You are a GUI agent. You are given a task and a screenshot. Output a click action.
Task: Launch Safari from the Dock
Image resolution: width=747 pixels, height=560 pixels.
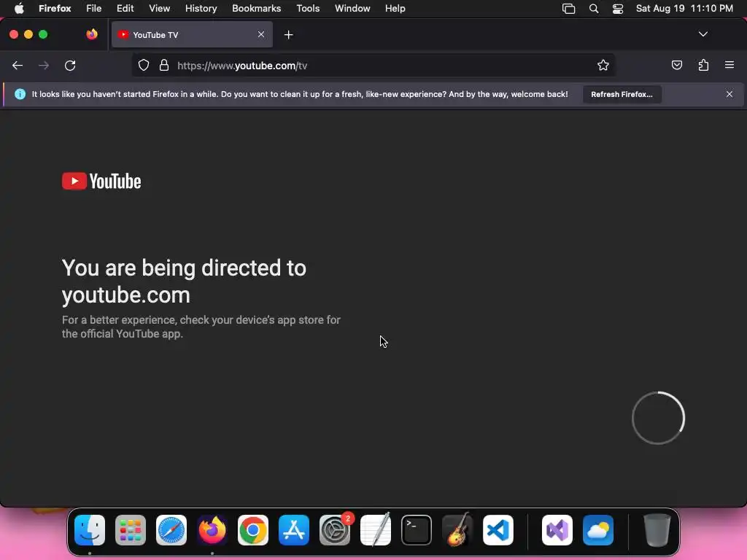(171, 530)
